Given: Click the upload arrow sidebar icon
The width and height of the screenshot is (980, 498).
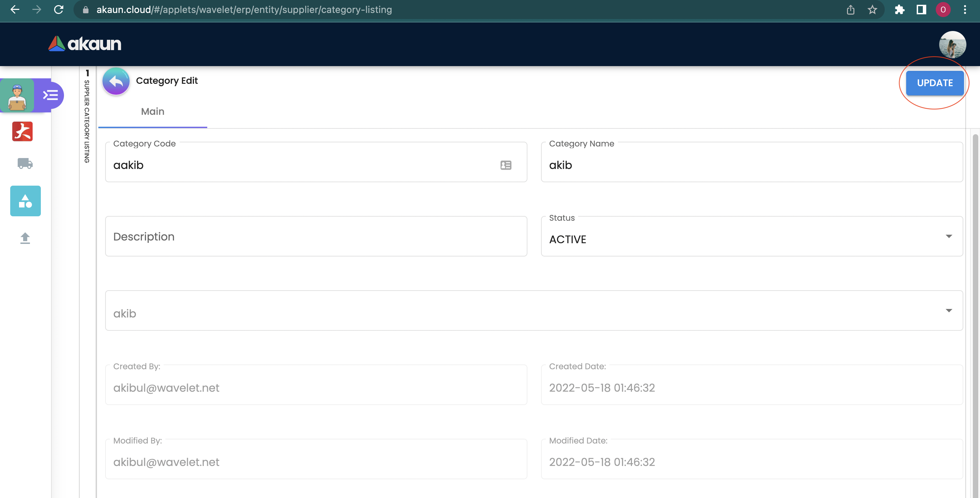Looking at the screenshot, I should (25, 238).
